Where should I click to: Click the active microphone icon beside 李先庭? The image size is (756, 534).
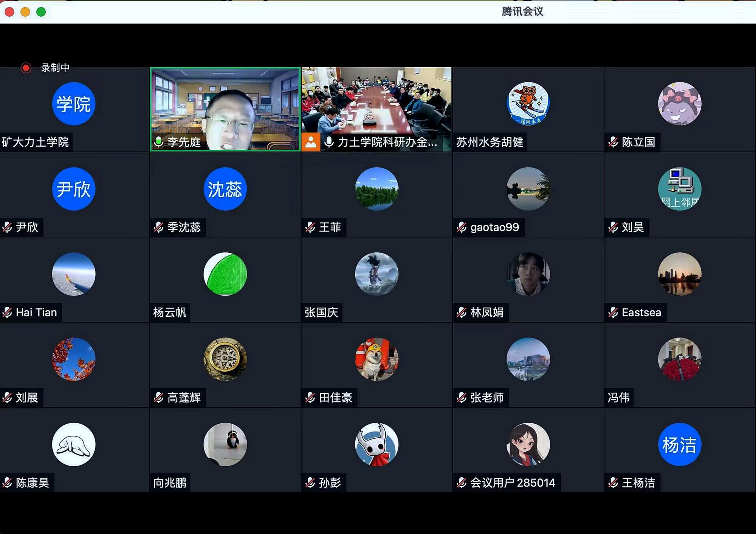(159, 142)
